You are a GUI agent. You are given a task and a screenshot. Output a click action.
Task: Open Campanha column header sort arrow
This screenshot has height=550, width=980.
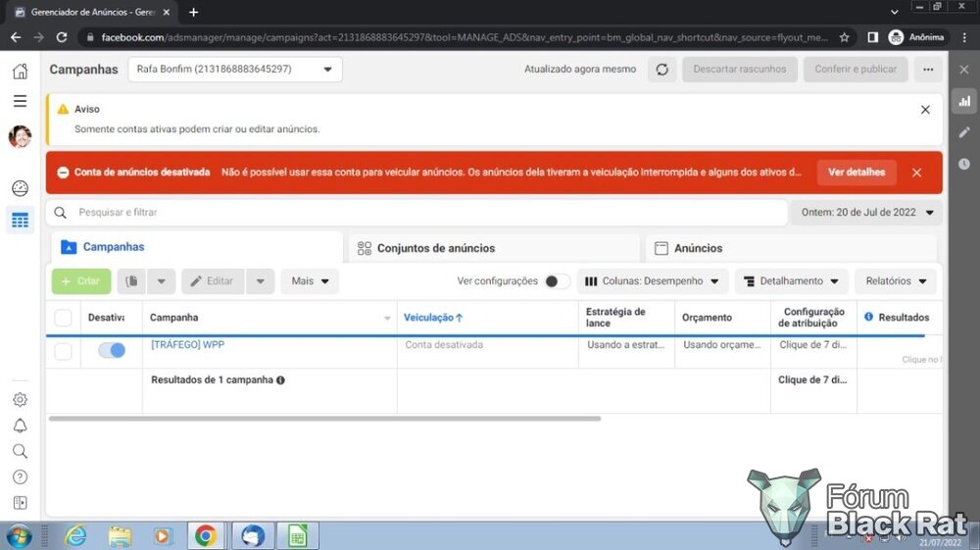click(387, 318)
